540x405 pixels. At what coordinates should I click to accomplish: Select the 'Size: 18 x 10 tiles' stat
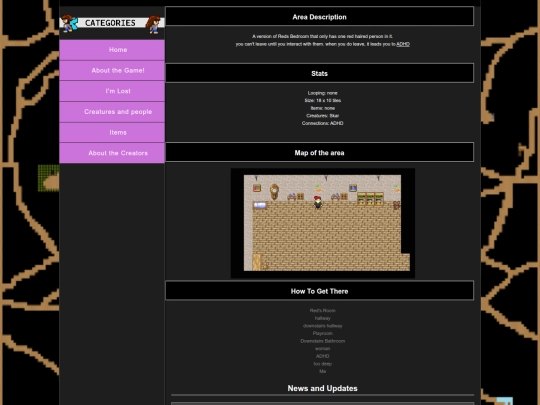[x=323, y=101]
